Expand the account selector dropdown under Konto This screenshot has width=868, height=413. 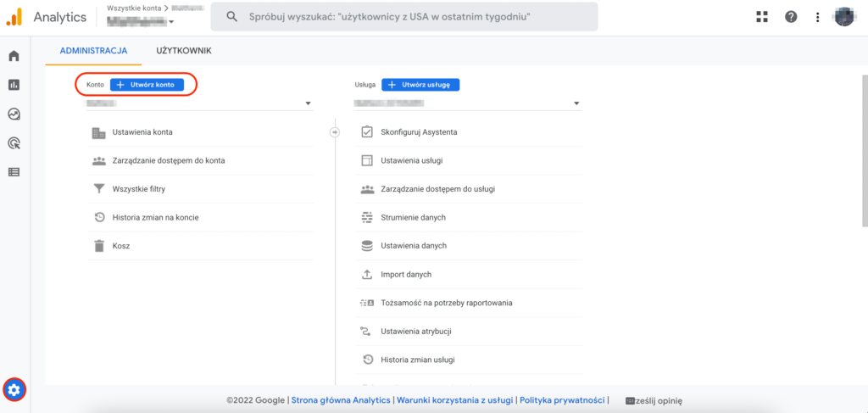(199, 103)
